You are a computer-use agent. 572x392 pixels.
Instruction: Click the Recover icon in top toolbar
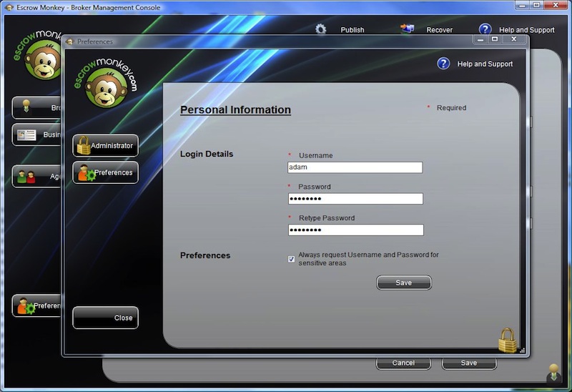click(x=408, y=29)
